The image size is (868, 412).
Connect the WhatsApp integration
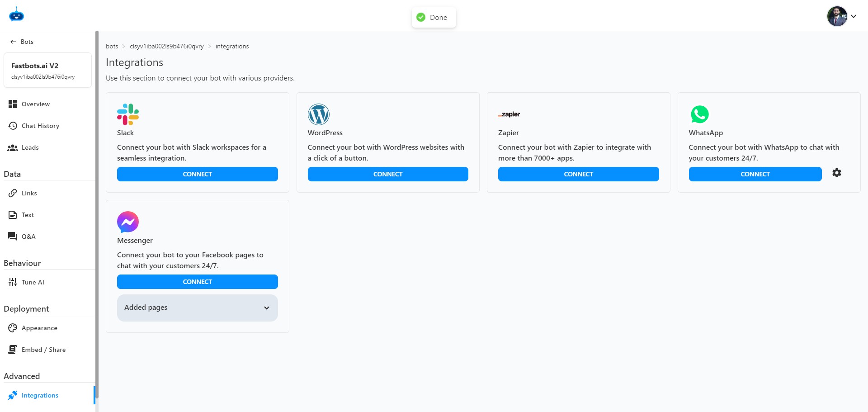coord(755,174)
